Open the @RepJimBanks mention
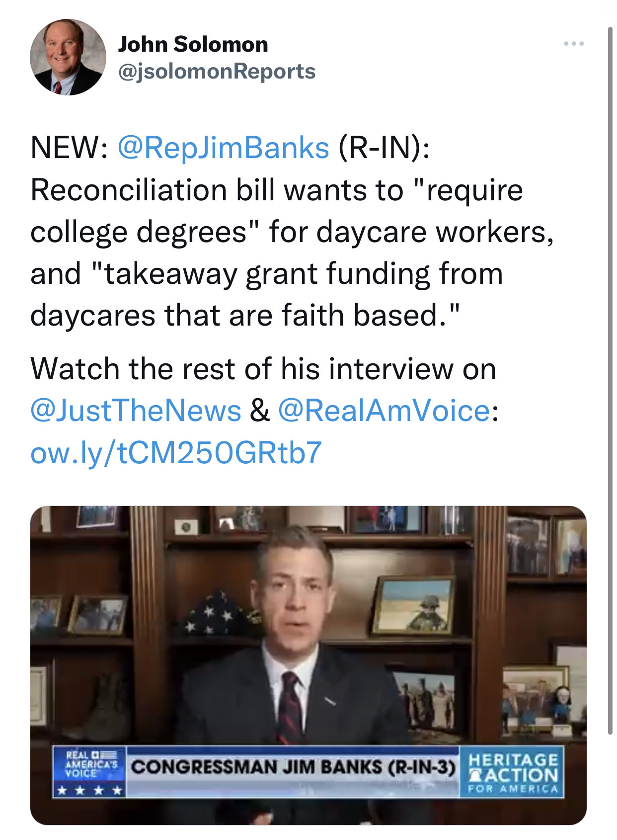Viewport: 617px width, 840px height. point(223,148)
